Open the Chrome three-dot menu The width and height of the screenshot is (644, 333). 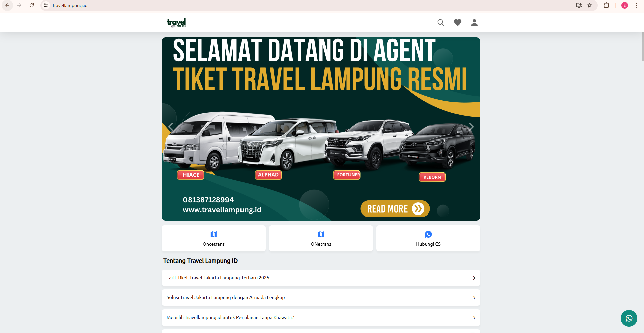pos(637,5)
